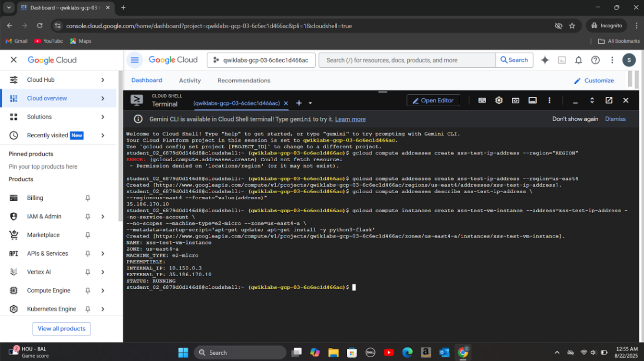Switch to the Recommendations tab
The width and height of the screenshot is (644, 361).
pyautogui.click(x=244, y=80)
